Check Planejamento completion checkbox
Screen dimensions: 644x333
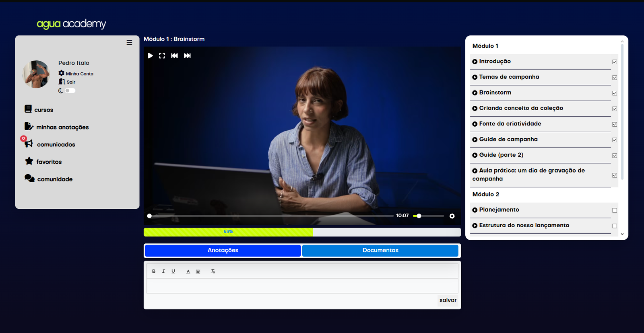click(x=615, y=210)
